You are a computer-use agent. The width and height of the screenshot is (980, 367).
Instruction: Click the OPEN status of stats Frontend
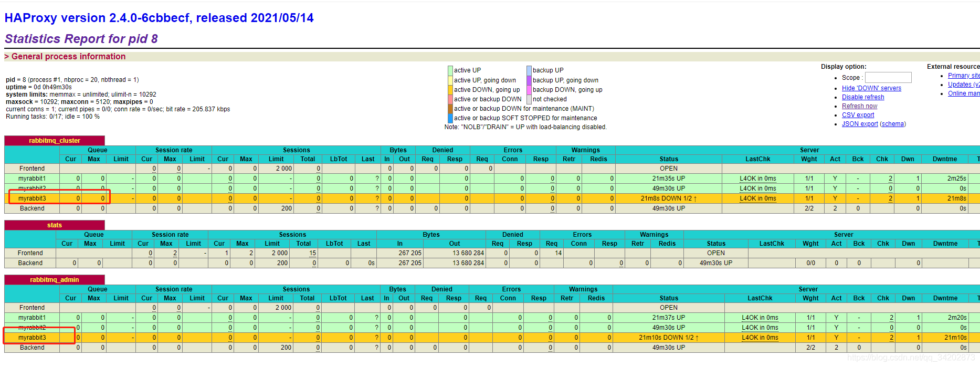(x=715, y=253)
